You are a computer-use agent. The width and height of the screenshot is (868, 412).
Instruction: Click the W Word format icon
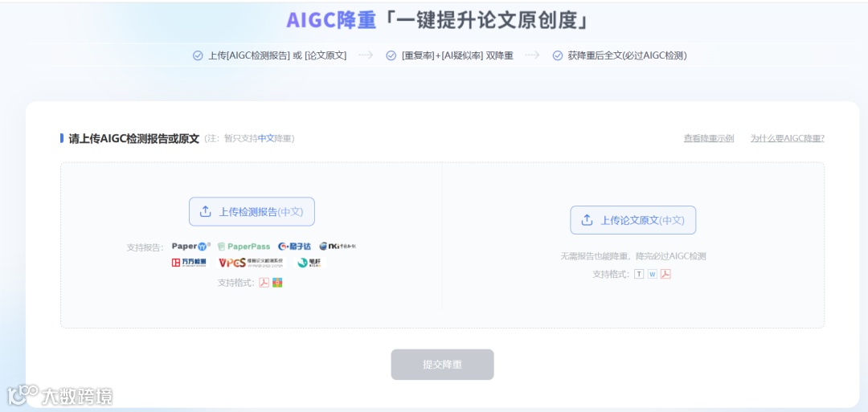pos(653,274)
